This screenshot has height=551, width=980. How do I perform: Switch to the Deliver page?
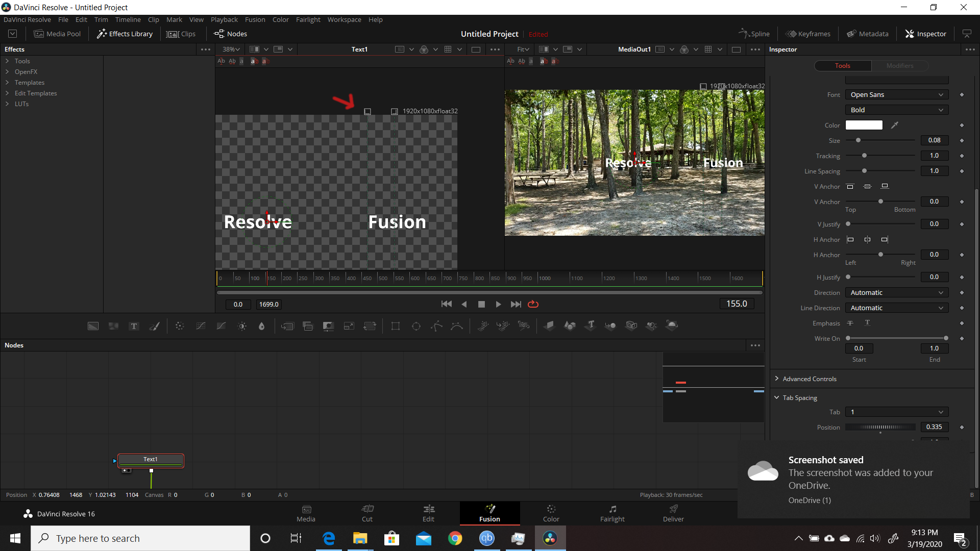pyautogui.click(x=673, y=513)
